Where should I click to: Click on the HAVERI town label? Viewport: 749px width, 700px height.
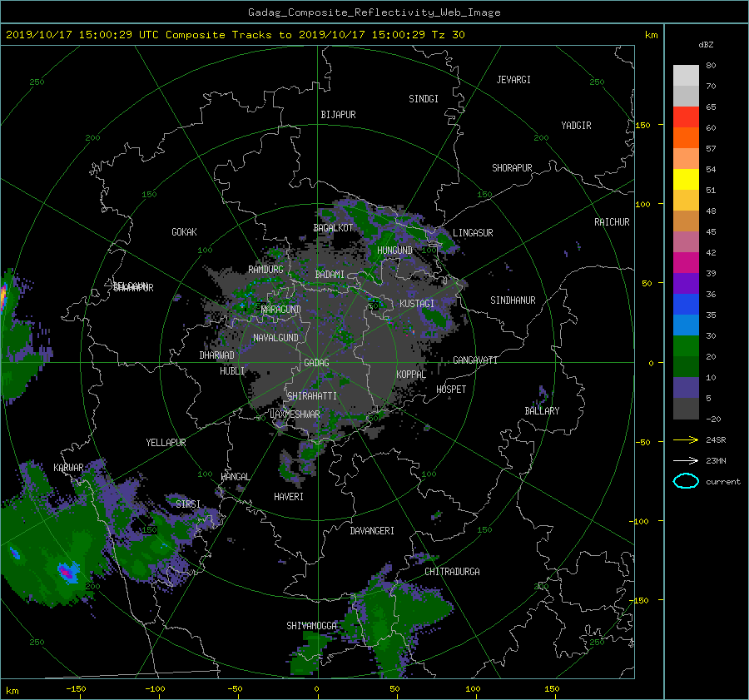coord(289,497)
